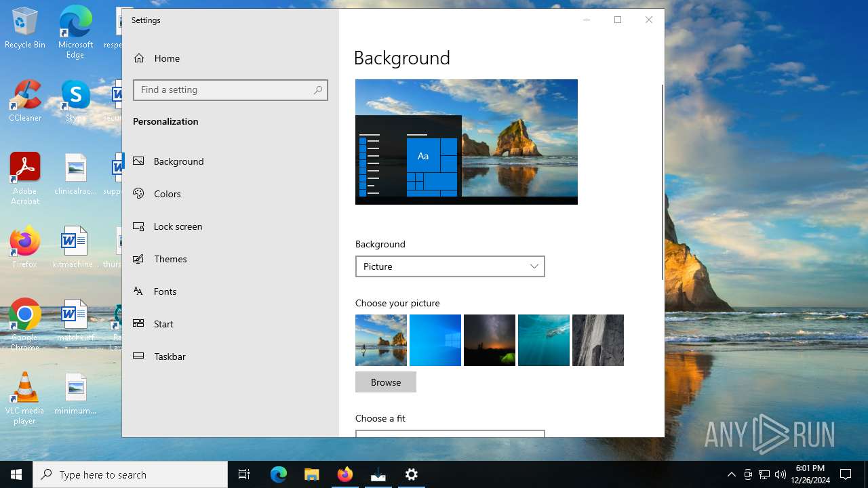Open Firefox from the taskbar
This screenshot has height=488, width=868.
click(x=345, y=474)
